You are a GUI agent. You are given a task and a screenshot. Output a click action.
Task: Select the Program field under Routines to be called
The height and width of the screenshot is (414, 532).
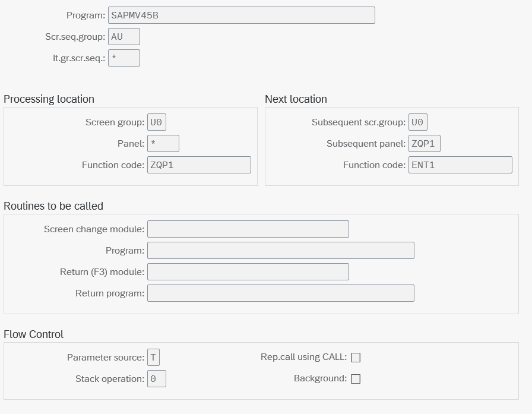tap(280, 251)
